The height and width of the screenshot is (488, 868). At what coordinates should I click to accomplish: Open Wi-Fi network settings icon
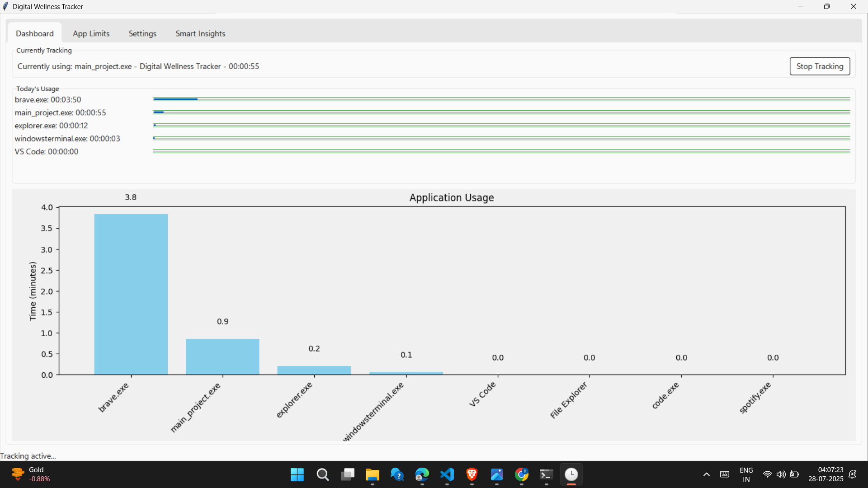click(767, 474)
